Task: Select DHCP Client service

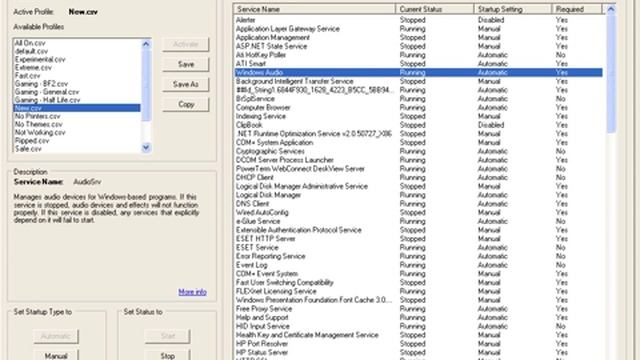Action: pyautogui.click(x=418, y=178)
